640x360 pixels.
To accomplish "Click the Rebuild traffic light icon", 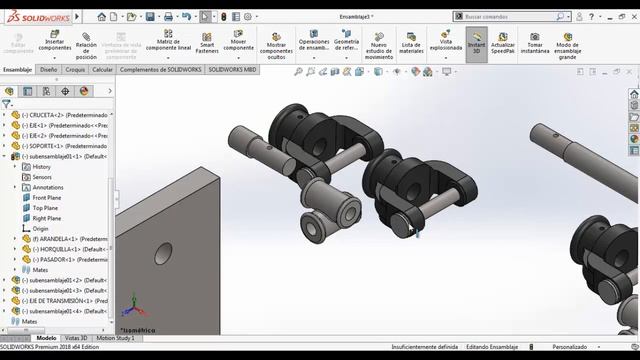I will [x=224, y=17].
